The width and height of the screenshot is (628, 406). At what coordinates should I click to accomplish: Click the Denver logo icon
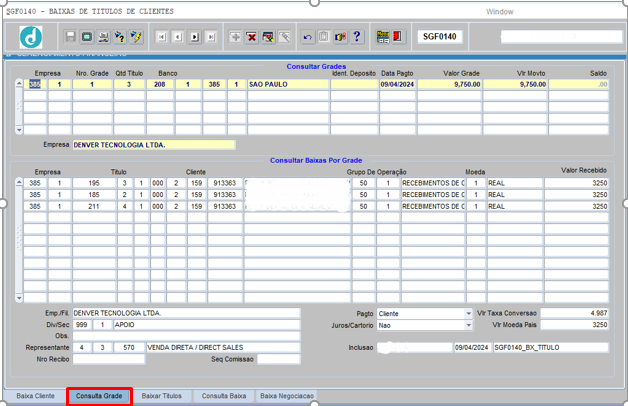point(31,38)
